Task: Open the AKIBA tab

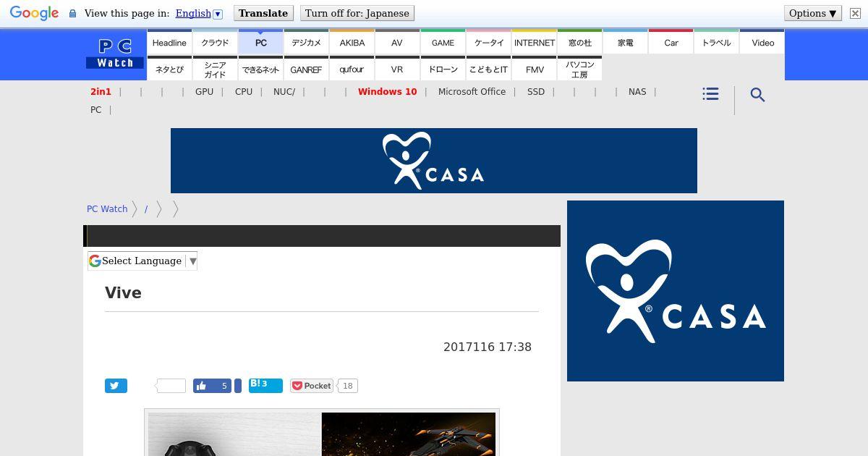Action: point(352,43)
